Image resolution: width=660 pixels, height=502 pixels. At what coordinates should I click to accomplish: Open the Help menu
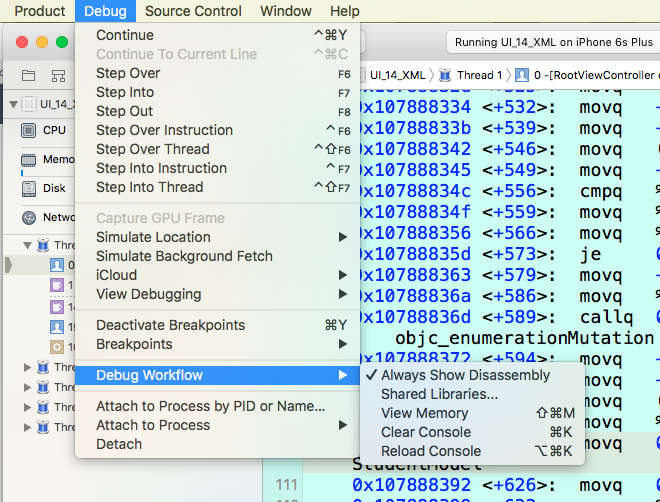345,11
